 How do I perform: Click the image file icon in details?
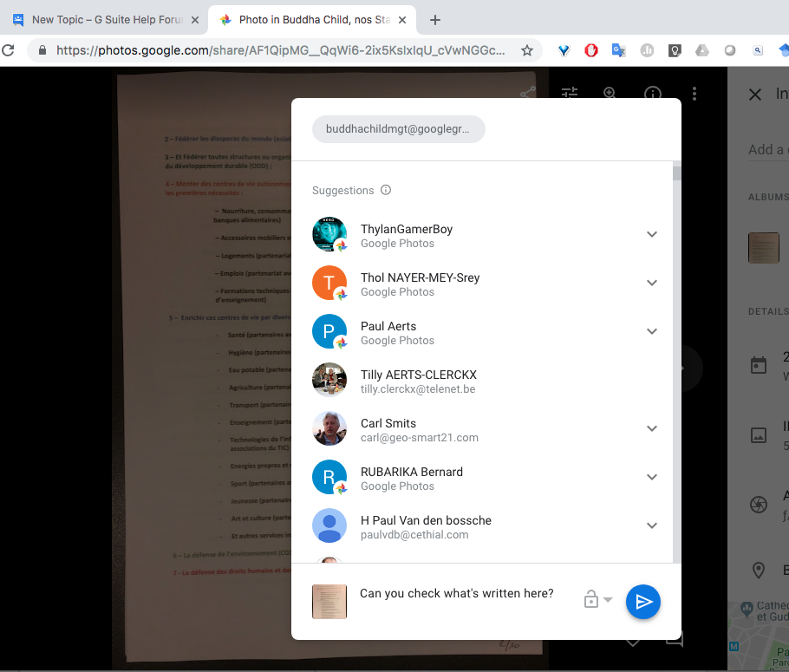pos(759,435)
